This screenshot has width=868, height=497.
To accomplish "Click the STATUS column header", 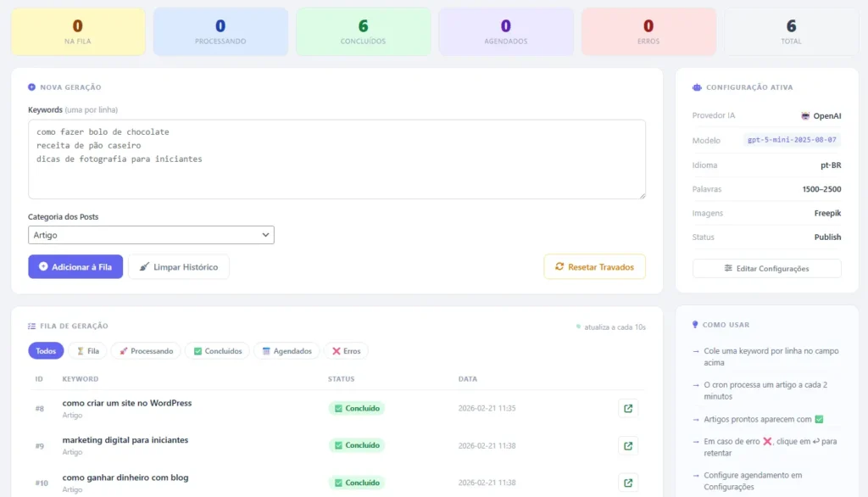I will tap(341, 379).
